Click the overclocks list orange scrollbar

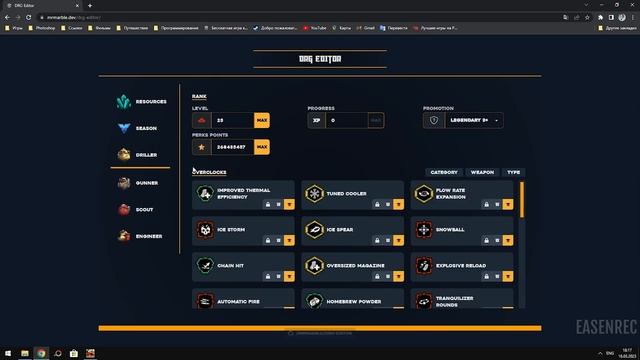point(522,200)
